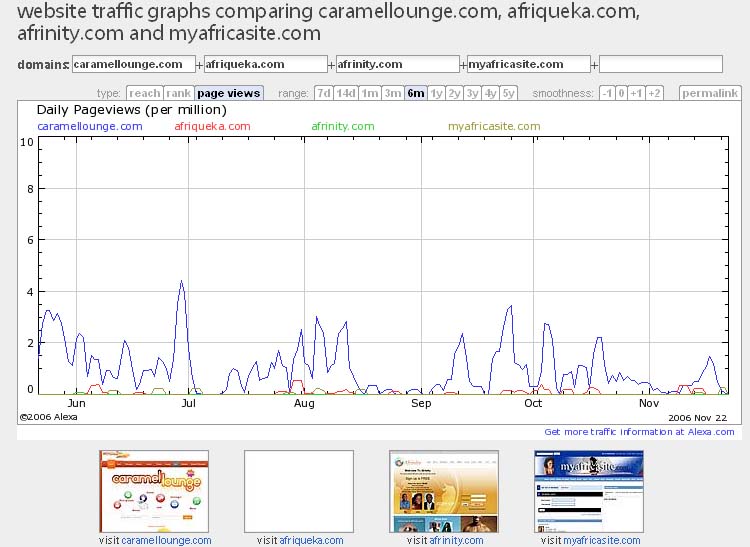The image size is (750, 547).
Task: Open caramellounge.com legend link in graph
Action: point(90,126)
